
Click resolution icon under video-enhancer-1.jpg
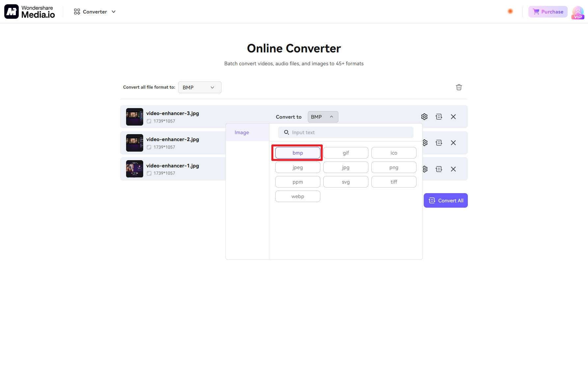tap(149, 173)
